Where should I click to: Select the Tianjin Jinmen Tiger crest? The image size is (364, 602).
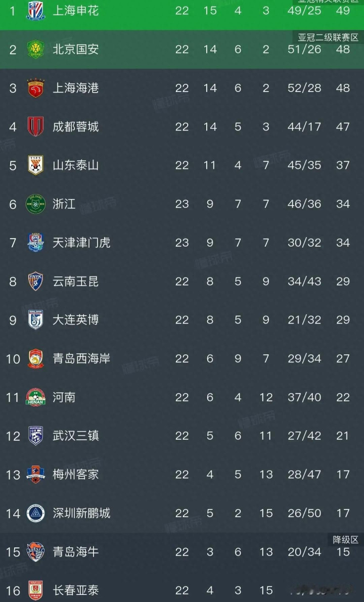tap(35, 243)
